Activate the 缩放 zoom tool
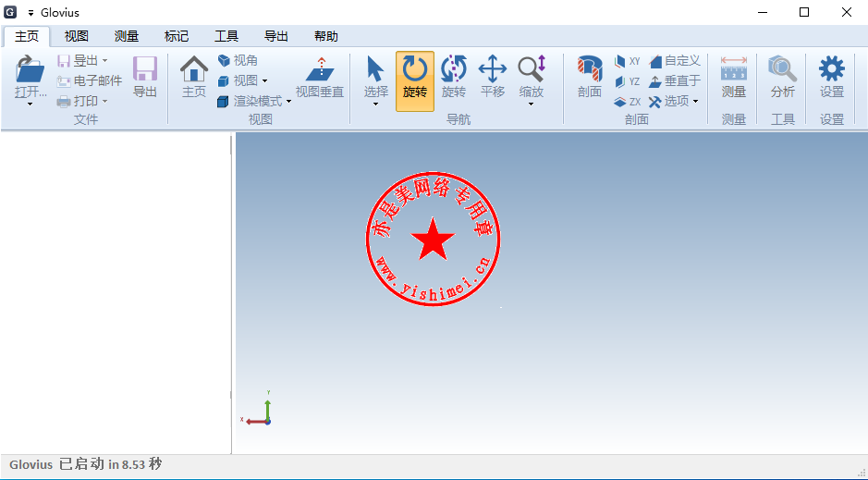 pyautogui.click(x=532, y=68)
